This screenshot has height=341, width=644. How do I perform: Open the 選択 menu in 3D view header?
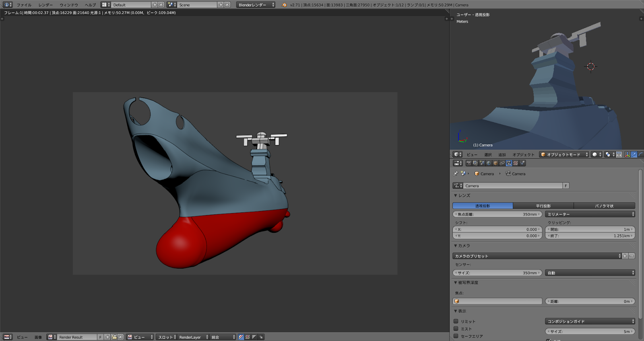coord(488,155)
